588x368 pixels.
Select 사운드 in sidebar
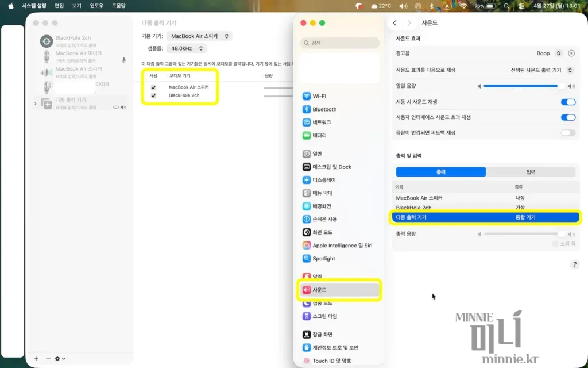pyautogui.click(x=339, y=290)
